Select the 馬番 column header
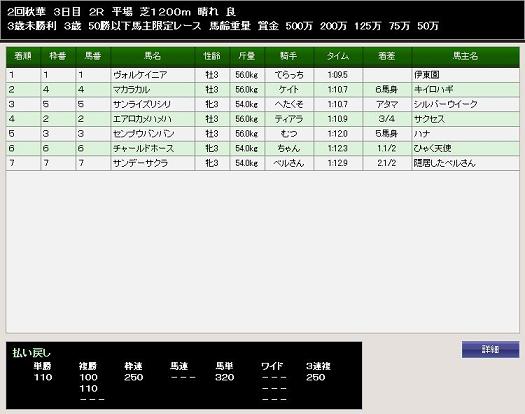 pos(93,57)
